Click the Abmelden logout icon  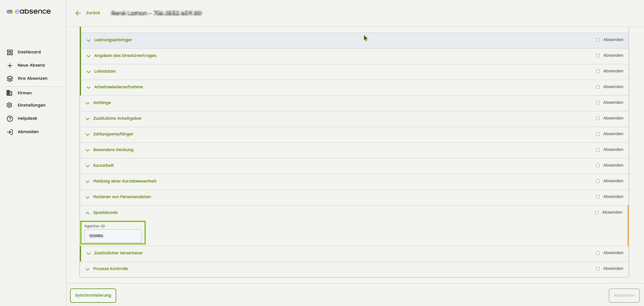tap(10, 132)
